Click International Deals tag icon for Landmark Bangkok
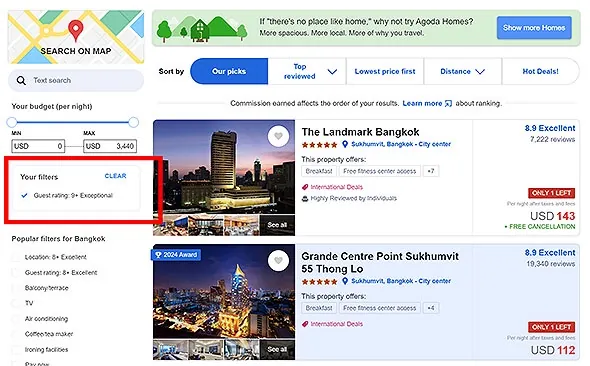The width and height of the screenshot is (590, 366). [305, 187]
